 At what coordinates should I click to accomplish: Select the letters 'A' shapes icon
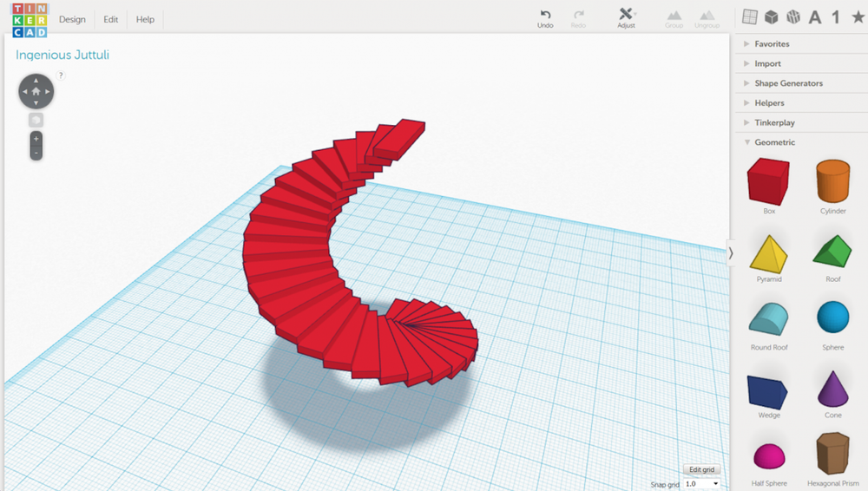(x=815, y=17)
